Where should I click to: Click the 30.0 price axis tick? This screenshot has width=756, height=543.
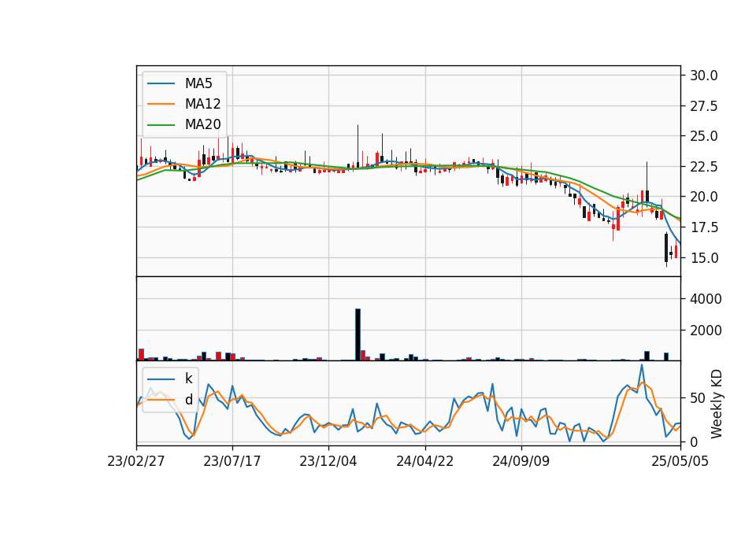pos(704,76)
